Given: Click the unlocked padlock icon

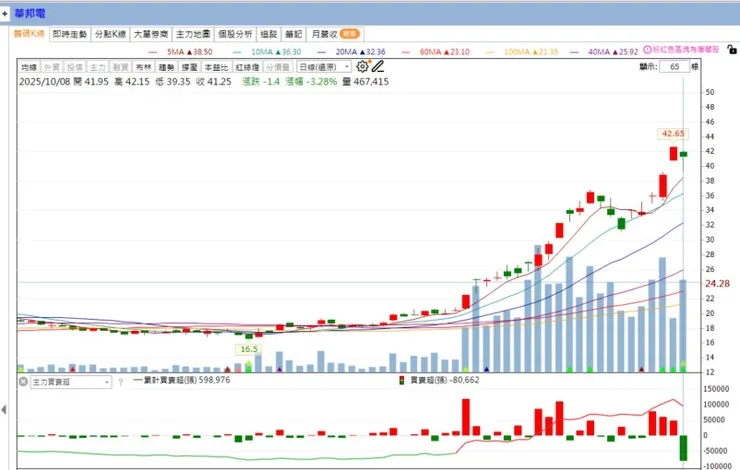Looking at the screenshot, I should click(732, 49).
